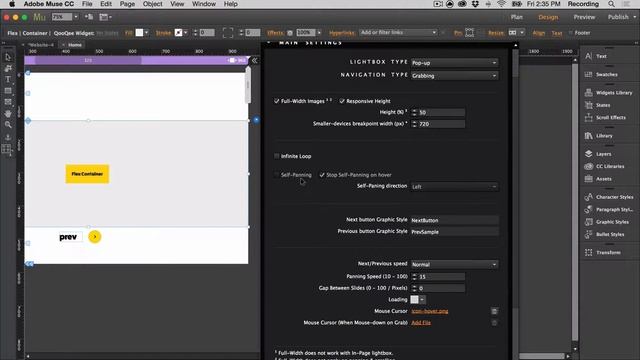Image resolution: width=640 pixels, height=360 pixels.
Task: Select the Crop tool
Action: coord(8,69)
